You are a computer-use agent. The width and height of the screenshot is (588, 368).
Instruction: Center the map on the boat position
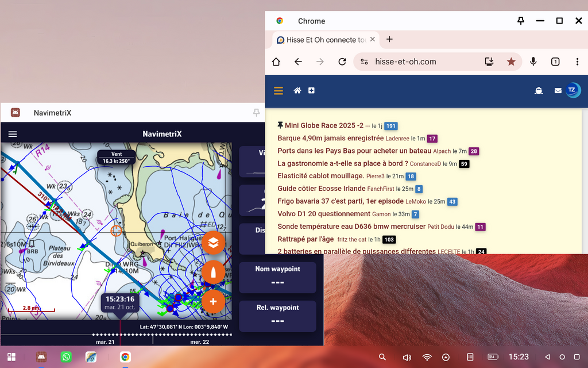(213, 272)
